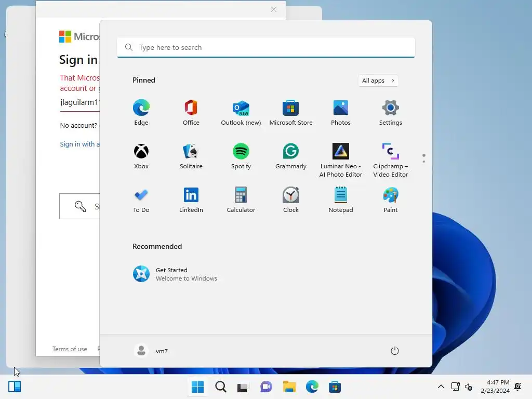Open the Calculator app

tap(241, 200)
